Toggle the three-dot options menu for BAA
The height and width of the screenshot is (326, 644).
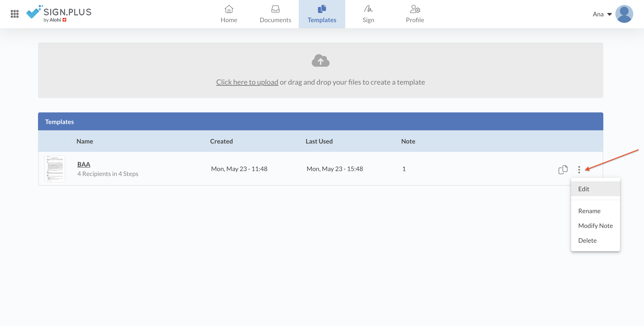click(x=579, y=169)
